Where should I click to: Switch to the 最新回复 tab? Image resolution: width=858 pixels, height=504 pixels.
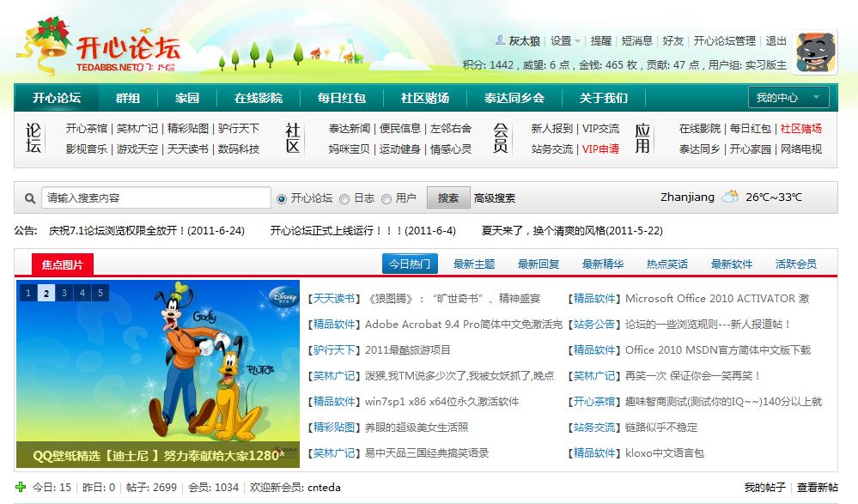(x=539, y=264)
